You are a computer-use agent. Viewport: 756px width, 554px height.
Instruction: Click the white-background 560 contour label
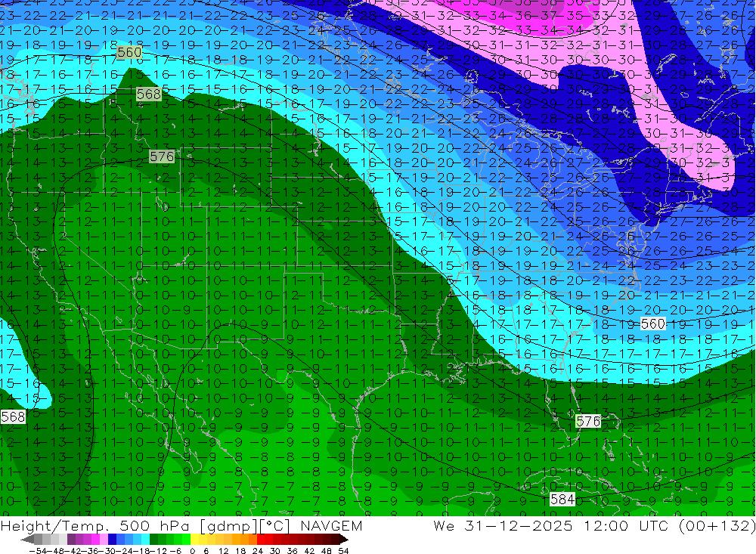tap(653, 323)
